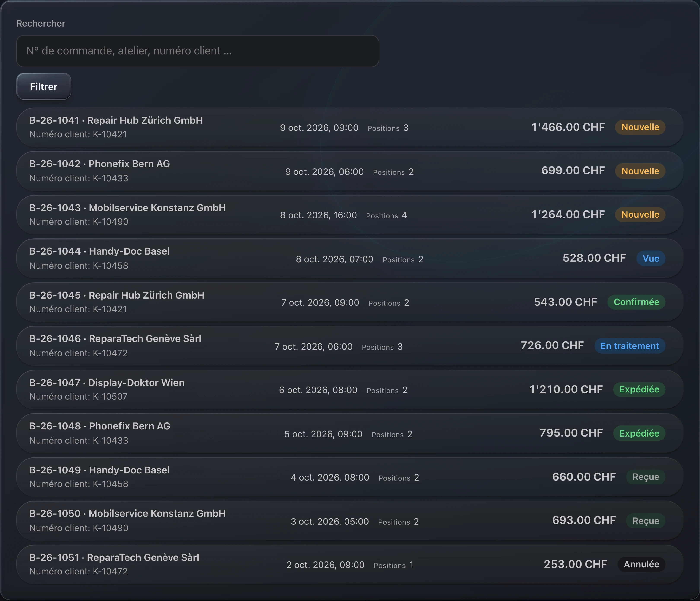Click amount 1'210.00 CHF
Viewport: 700px width, 601px height.
coord(566,390)
